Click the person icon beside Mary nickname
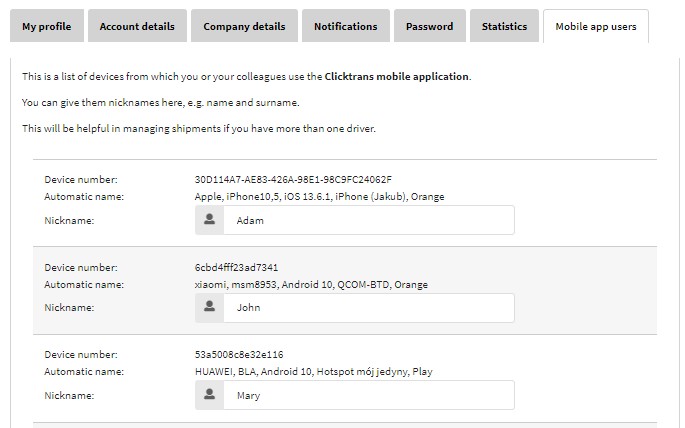Viewport: 685px width, 428px height. tap(210, 396)
